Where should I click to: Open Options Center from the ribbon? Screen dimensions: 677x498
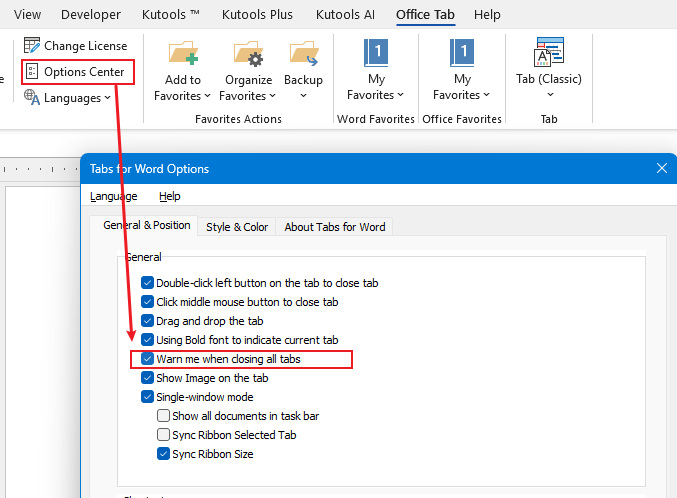coord(78,72)
